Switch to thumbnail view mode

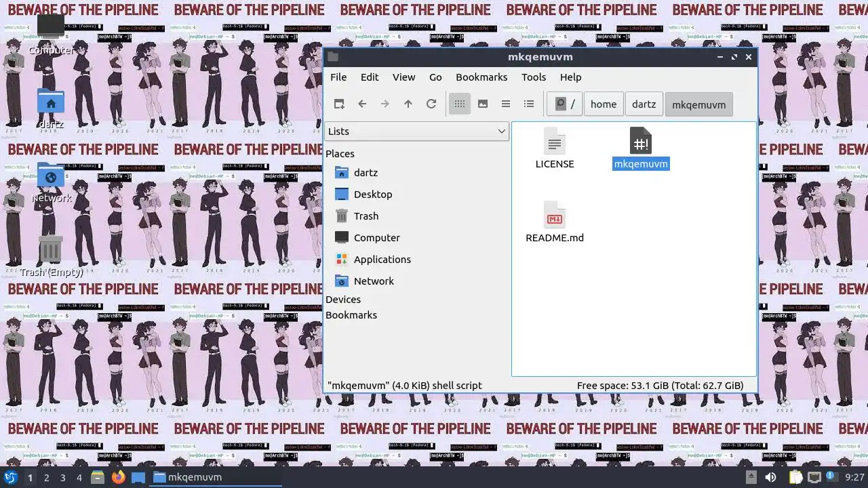(483, 104)
